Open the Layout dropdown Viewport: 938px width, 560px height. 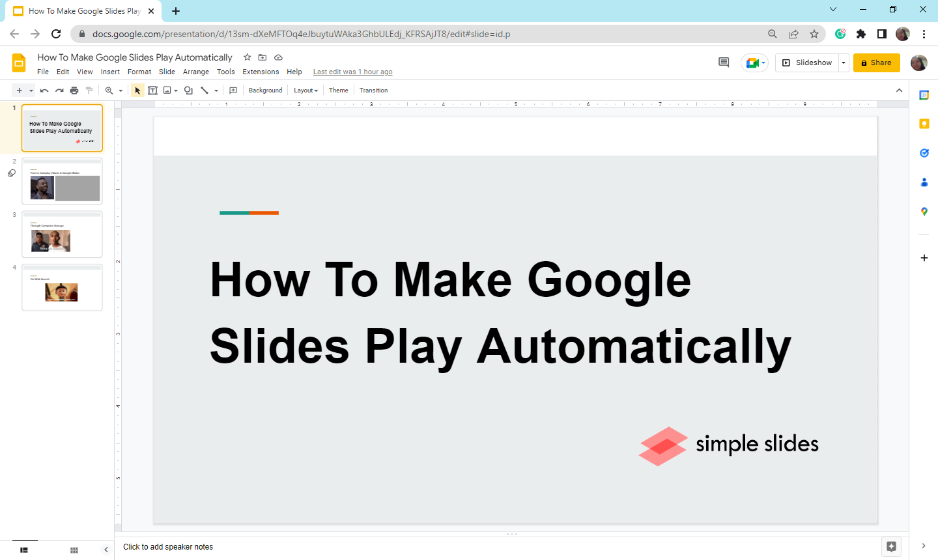click(x=305, y=90)
